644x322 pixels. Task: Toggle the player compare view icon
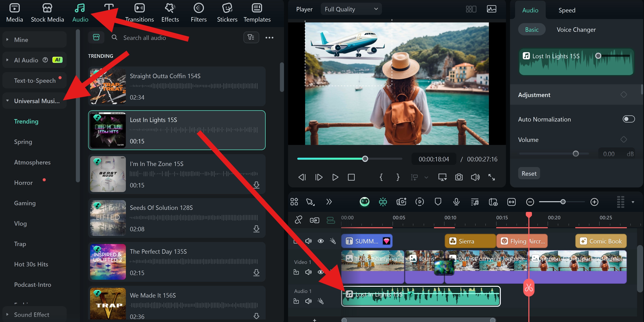[x=471, y=9]
